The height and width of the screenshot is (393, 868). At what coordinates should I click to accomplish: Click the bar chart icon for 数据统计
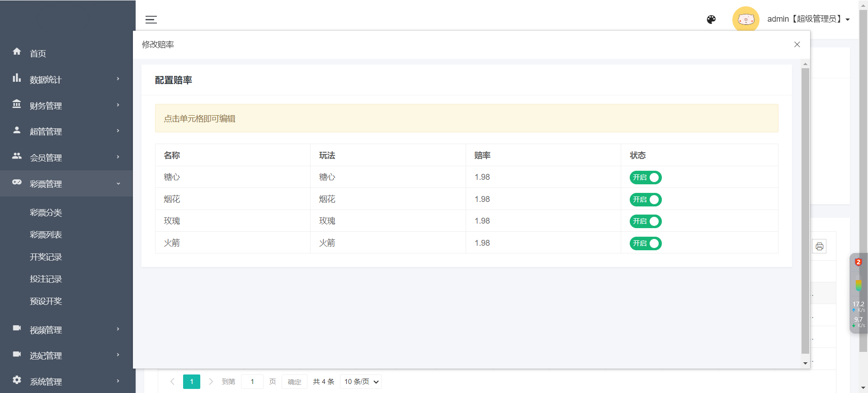pyautogui.click(x=17, y=78)
